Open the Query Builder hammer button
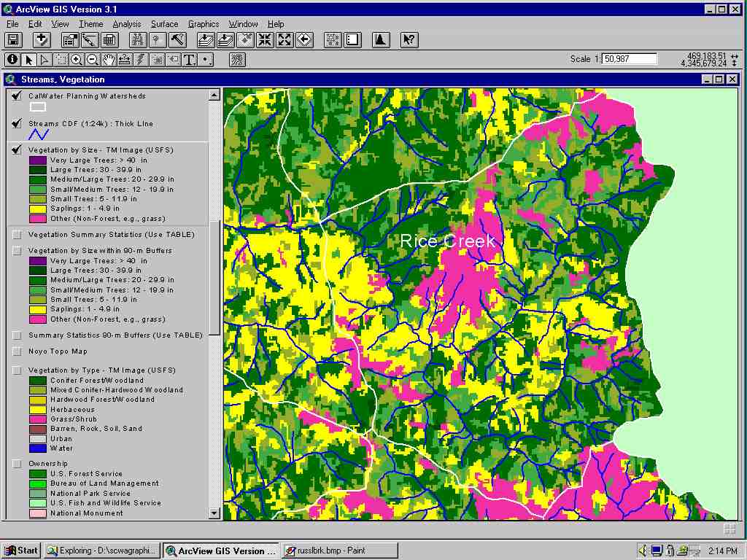 [177, 40]
